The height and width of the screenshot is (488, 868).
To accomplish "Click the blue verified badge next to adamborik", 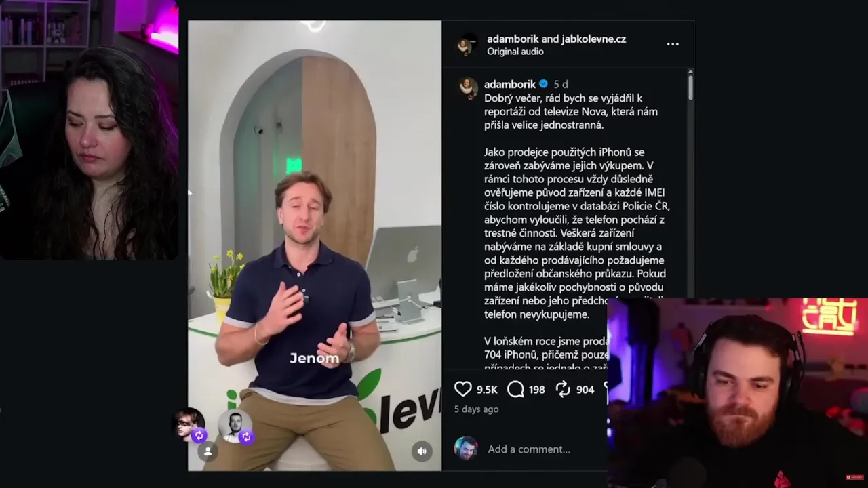I will point(543,84).
